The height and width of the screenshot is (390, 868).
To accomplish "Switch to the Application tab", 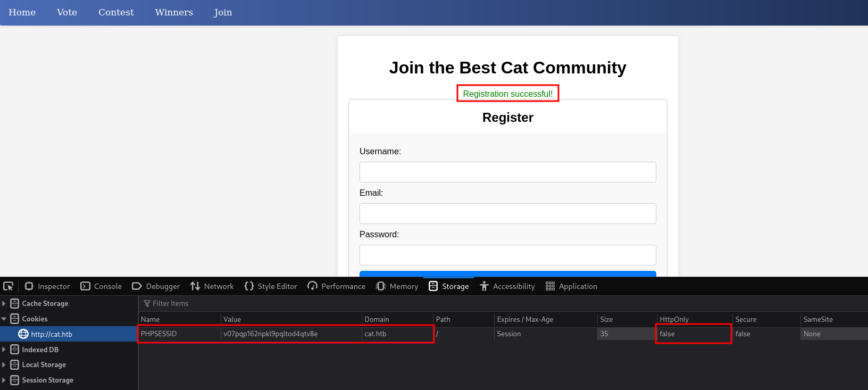I will point(572,286).
